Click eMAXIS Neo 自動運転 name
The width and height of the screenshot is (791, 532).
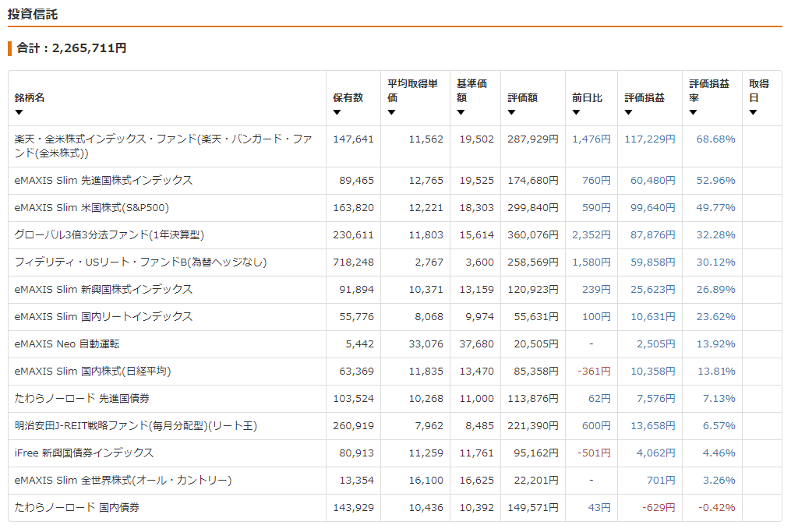[66, 344]
